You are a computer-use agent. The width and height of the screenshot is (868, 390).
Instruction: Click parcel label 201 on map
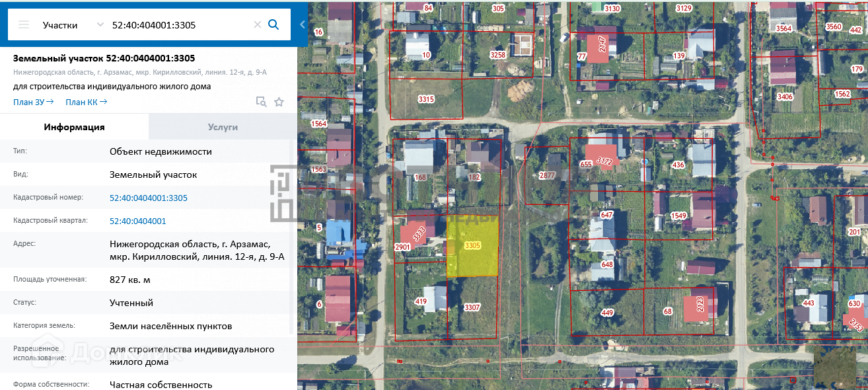tap(854, 232)
